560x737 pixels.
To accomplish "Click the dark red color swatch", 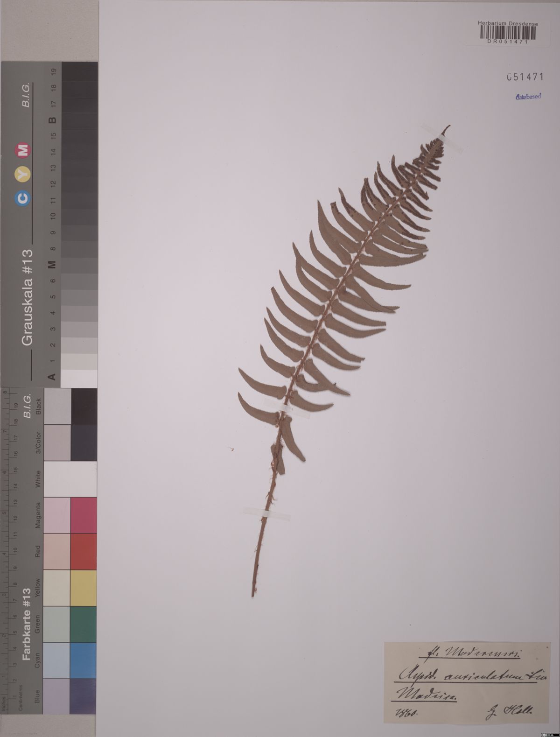I will coord(84,551).
